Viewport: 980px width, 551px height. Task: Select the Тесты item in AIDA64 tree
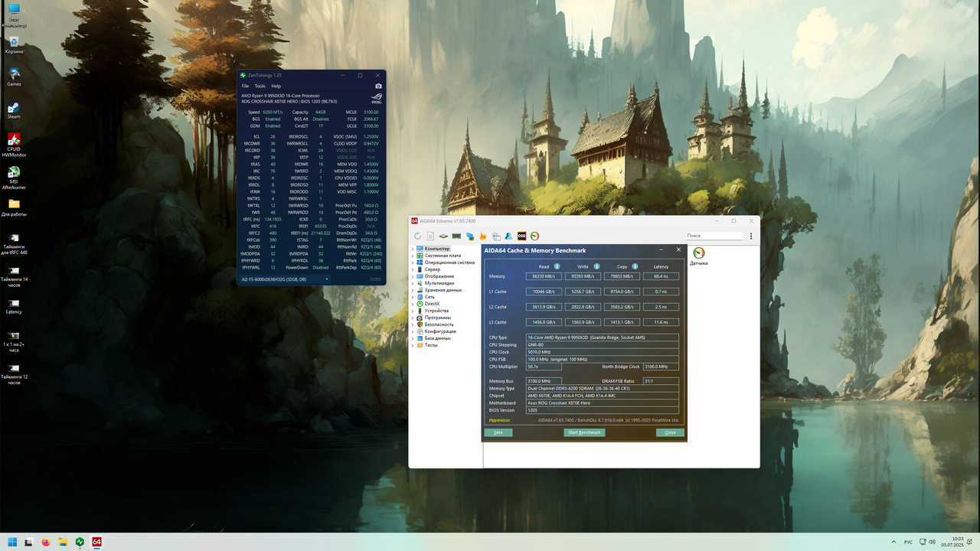pyautogui.click(x=430, y=345)
